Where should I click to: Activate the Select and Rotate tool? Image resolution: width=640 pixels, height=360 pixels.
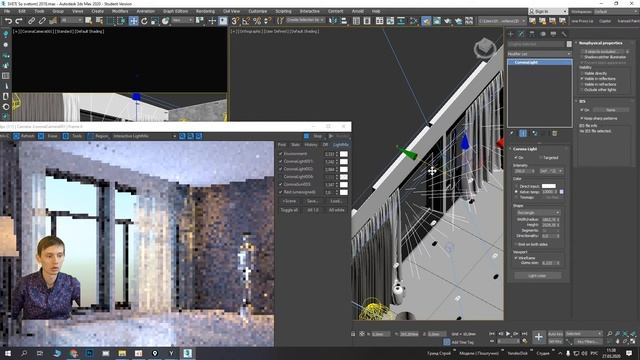[x=144, y=21]
